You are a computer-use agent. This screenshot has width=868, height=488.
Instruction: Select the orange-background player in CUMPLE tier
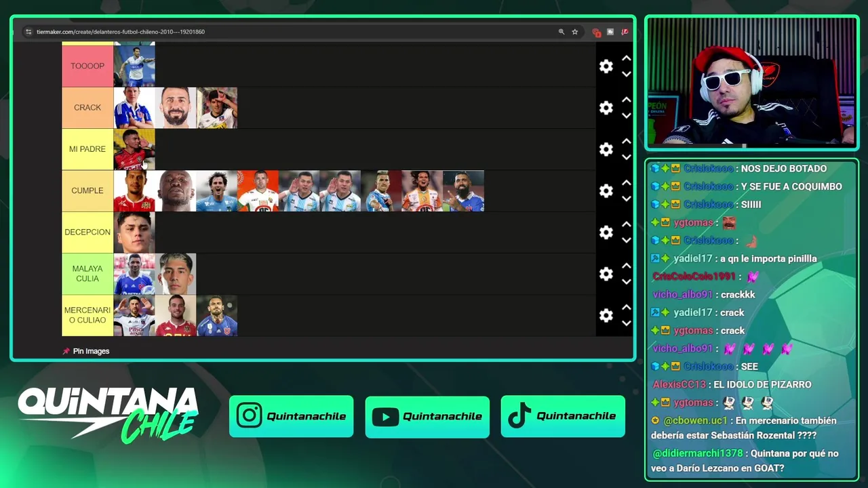point(258,191)
